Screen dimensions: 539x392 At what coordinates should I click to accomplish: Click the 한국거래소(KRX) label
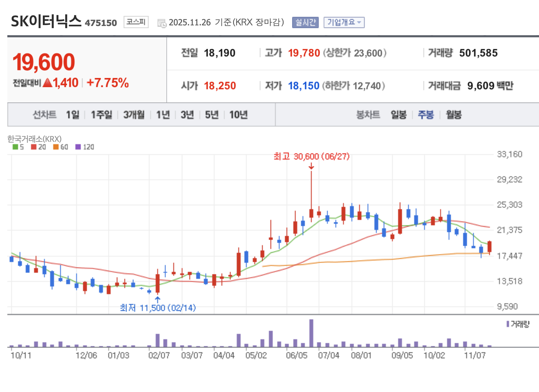tap(35, 139)
